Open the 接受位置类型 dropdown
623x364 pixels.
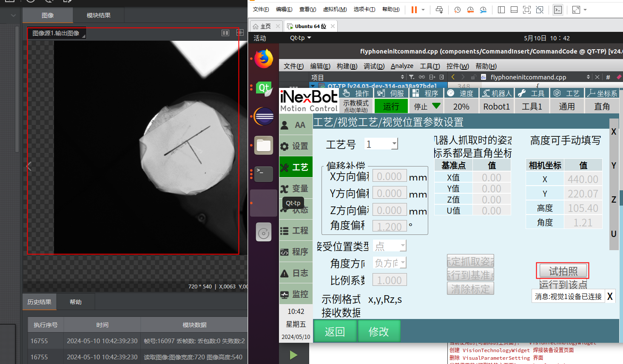402,246
